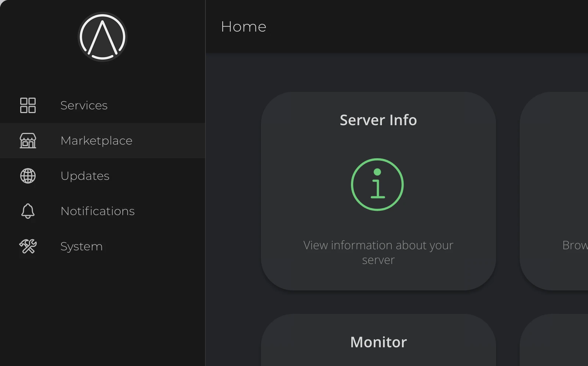Click the Services grid icon
This screenshot has width=588, height=366.
point(28,105)
